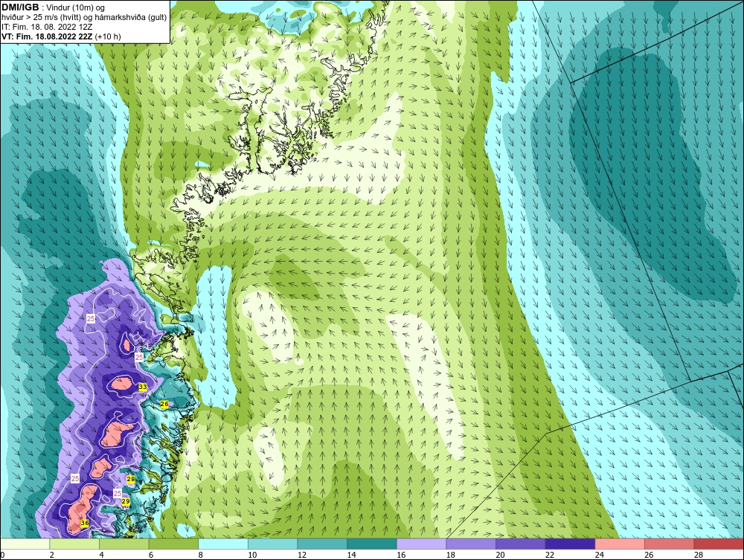744x560 pixels.
Task: Pick the red 28+ m/s legend swatch
Action: [719, 544]
